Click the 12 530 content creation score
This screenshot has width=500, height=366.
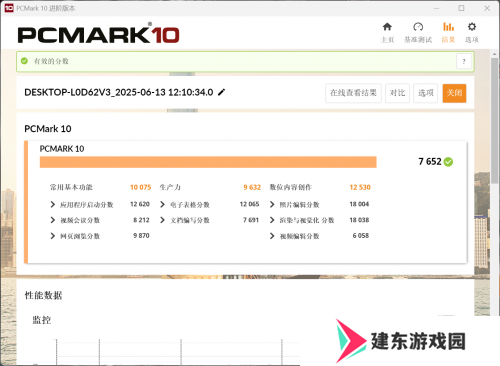(360, 187)
